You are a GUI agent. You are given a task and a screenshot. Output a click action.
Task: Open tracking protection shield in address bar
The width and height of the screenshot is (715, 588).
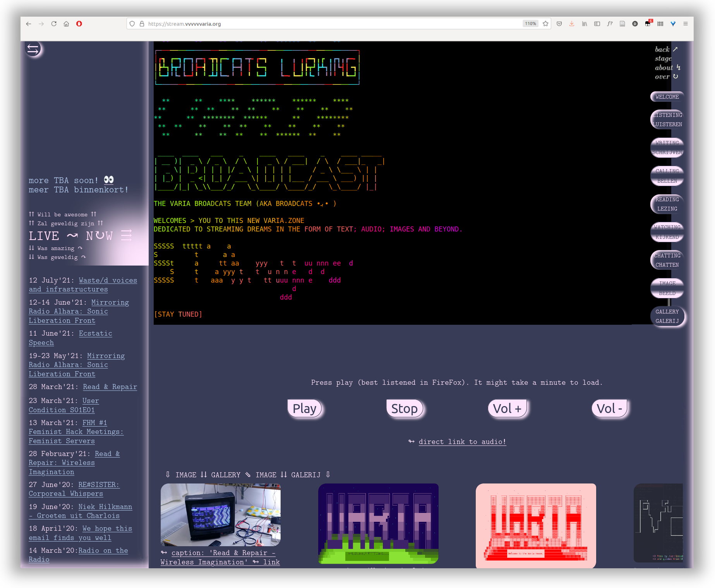[x=132, y=24]
